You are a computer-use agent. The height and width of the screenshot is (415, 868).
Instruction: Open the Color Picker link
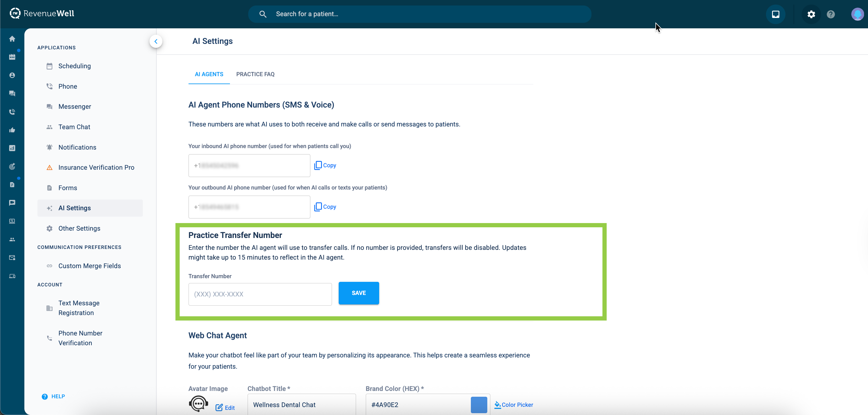(x=513, y=405)
